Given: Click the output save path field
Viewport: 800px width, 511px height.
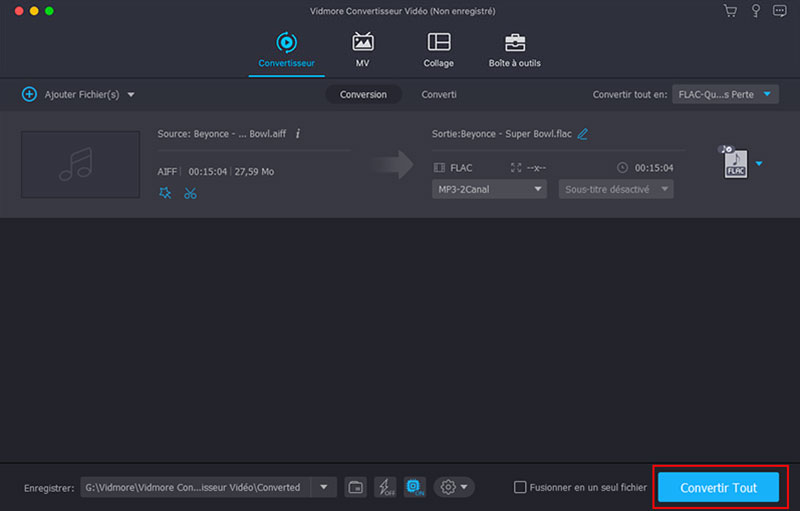Looking at the screenshot, I should [196, 488].
